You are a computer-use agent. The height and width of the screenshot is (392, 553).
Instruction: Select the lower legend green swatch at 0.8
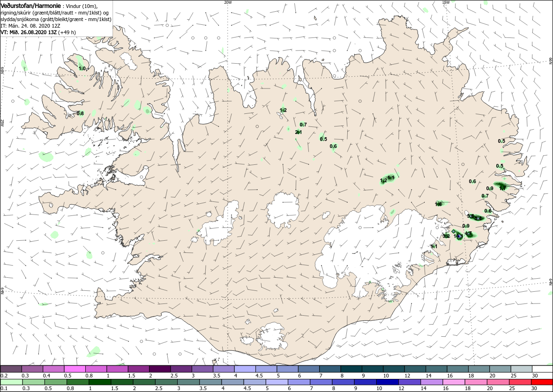(x=78, y=382)
